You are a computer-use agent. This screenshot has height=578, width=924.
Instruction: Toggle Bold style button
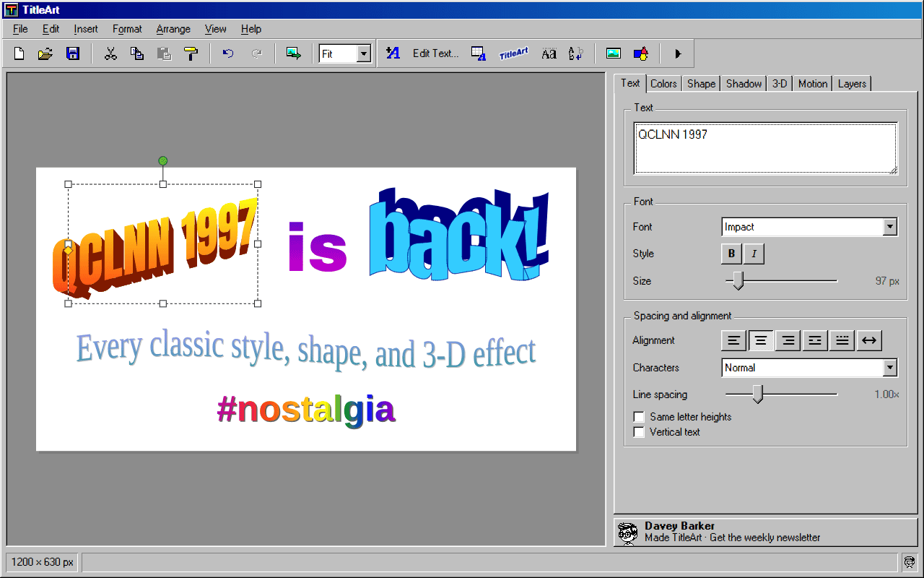(x=731, y=254)
